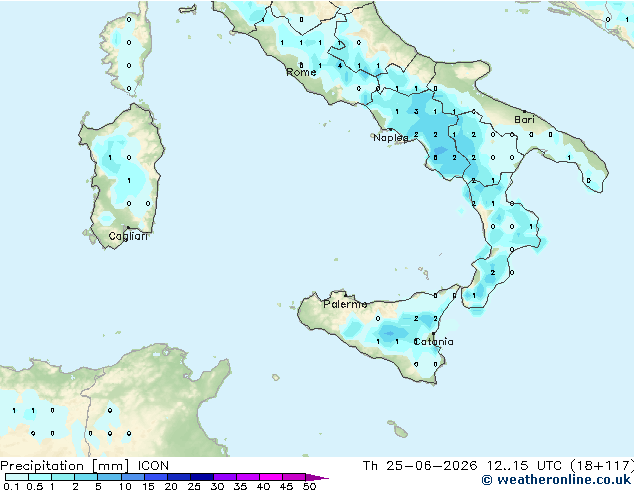
Task: Pick the legend swatch between 0.5 and 1
Action: click(40, 477)
